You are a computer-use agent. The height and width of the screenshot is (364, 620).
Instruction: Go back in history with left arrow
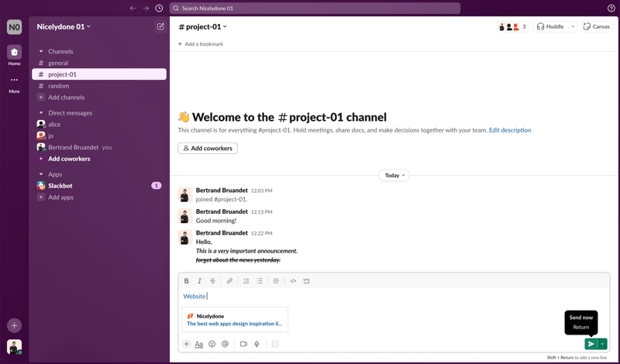tap(133, 9)
